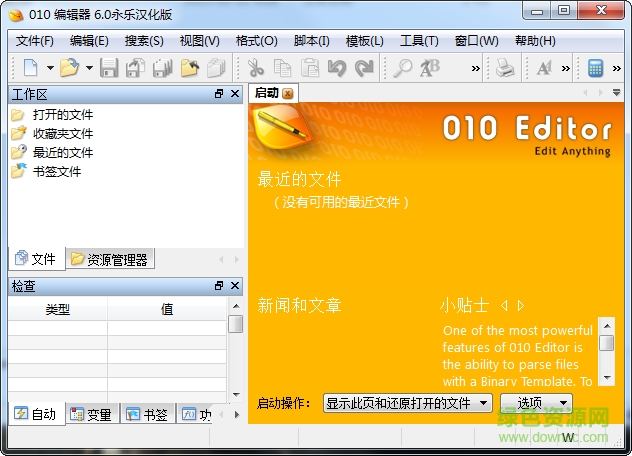
Task: Click the Undo arrow icon
Action: 337,68
